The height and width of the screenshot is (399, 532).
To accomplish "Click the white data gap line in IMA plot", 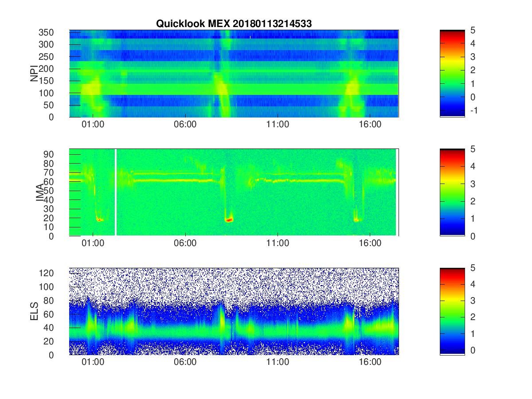I will [116, 192].
